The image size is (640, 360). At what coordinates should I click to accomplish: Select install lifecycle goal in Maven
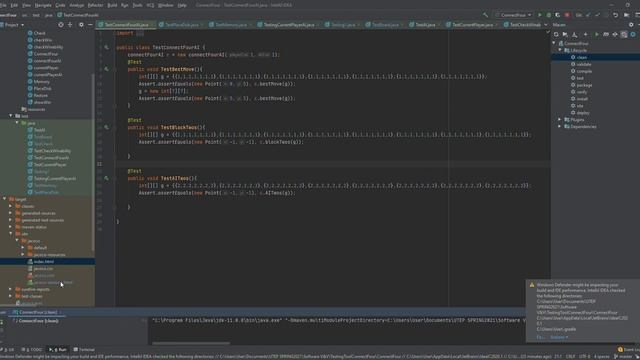pyautogui.click(x=582, y=99)
